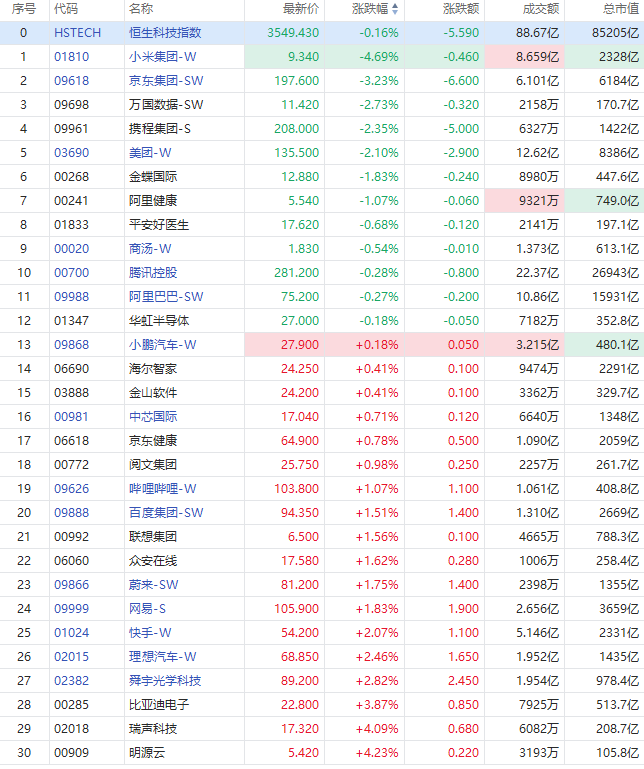Screen dimensions: 644x769
Task: Open stock code 01810 link
Action: pyautogui.click(x=72, y=57)
